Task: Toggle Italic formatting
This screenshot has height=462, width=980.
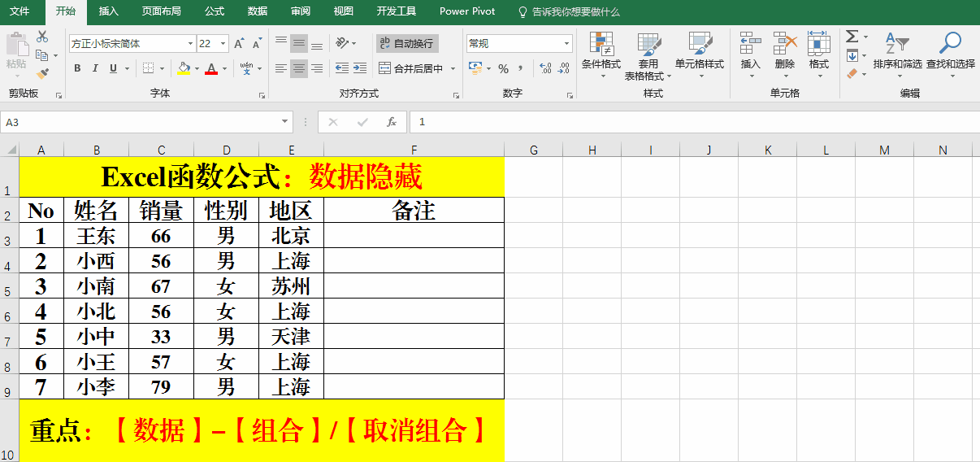Action: (95, 69)
